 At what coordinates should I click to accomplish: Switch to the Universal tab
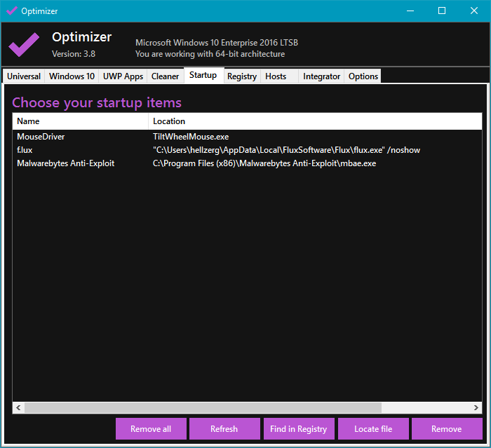click(x=24, y=76)
